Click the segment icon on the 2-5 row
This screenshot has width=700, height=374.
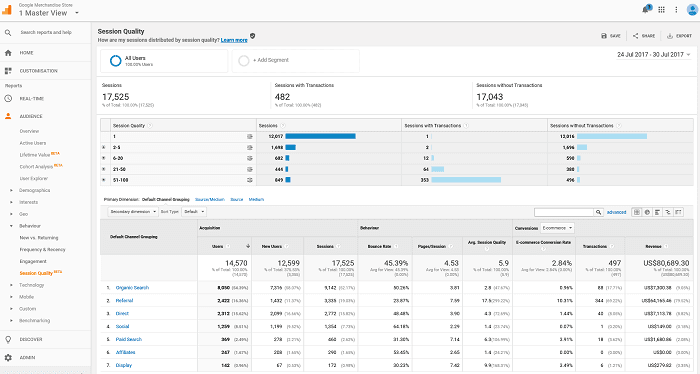pos(250,147)
